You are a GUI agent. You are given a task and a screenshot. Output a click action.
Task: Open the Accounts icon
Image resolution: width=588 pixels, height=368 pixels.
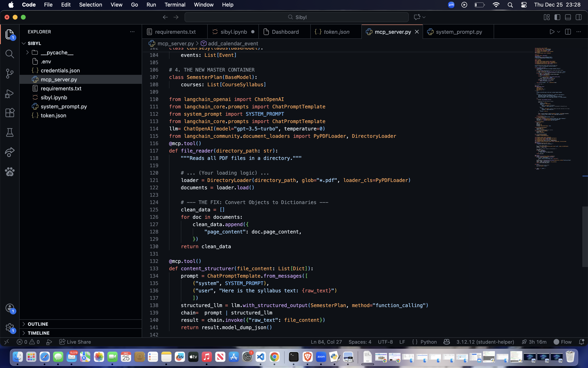9,308
